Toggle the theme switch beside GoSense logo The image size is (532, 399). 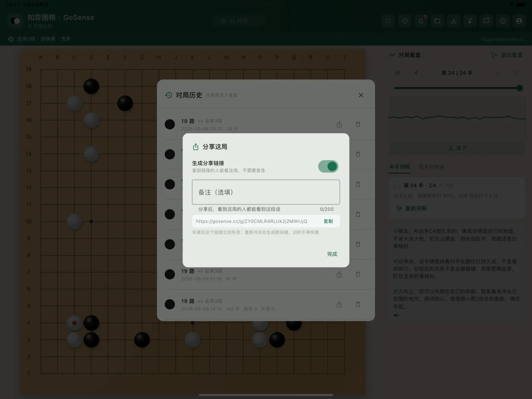click(x=15, y=21)
